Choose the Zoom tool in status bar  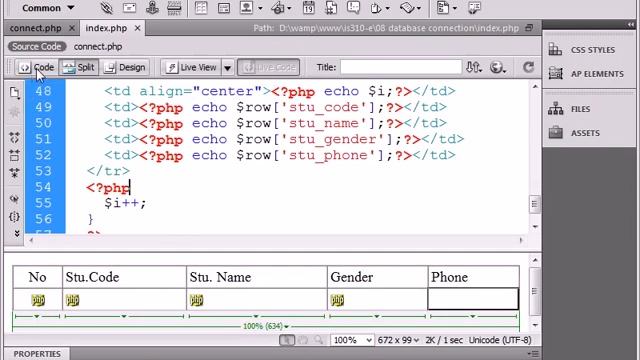point(318,340)
